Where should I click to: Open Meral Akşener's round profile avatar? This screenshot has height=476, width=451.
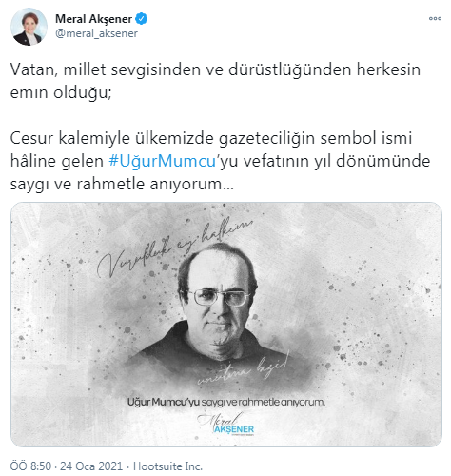[29, 27]
